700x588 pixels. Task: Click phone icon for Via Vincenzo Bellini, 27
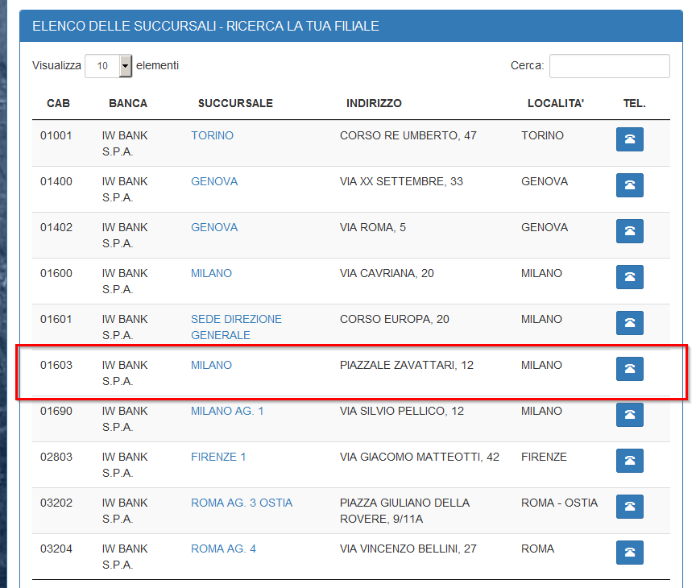tap(629, 553)
